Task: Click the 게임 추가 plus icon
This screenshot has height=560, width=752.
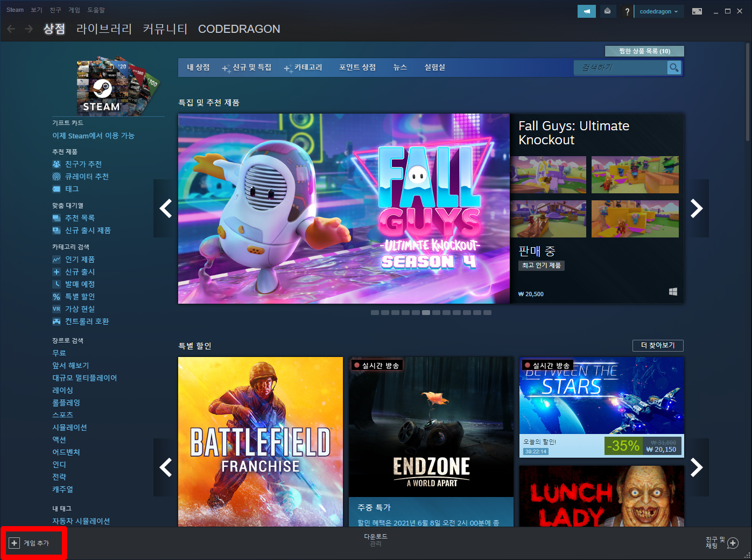Action: coord(15,543)
